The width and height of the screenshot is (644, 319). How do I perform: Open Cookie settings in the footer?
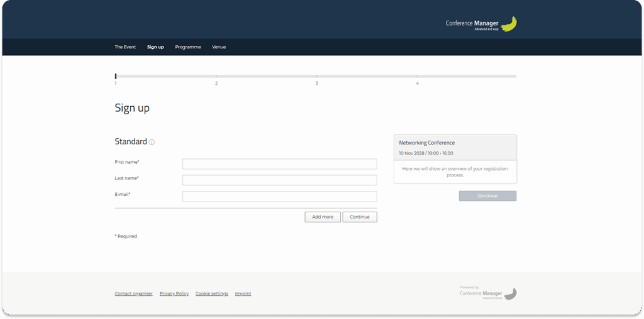(212, 294)
